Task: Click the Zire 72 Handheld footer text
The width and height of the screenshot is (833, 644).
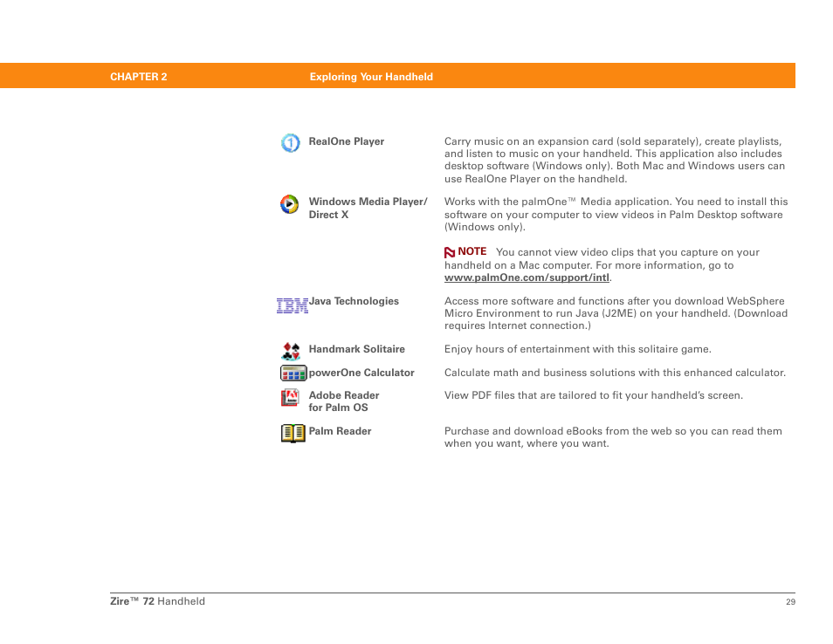Action: 157,601
